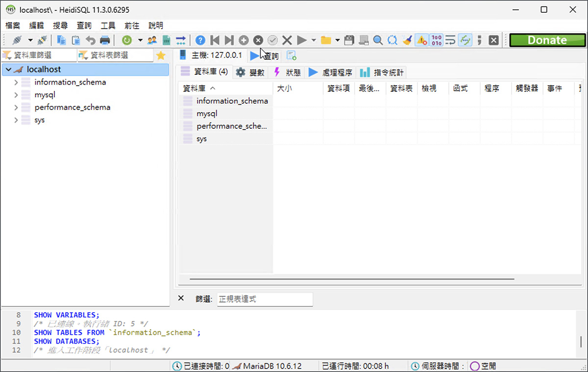
Task: Expand the information_schema tree node
Action: tap(16, 82)
